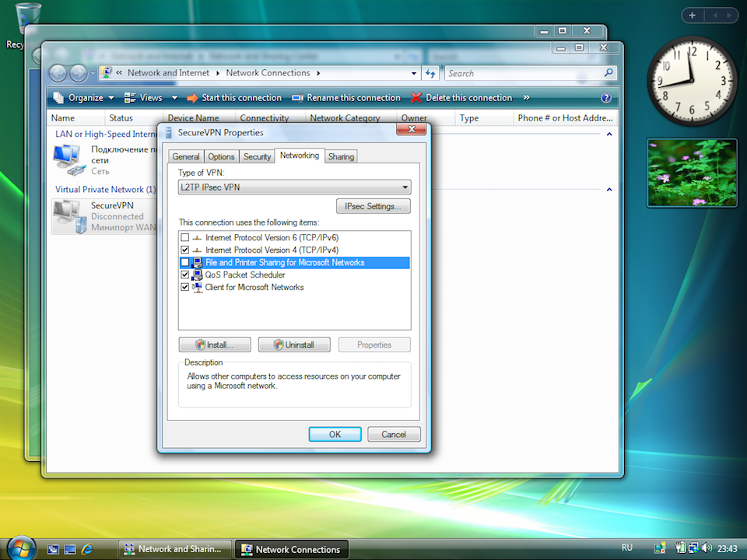Click the IPsec Settings button

[373, 206]
